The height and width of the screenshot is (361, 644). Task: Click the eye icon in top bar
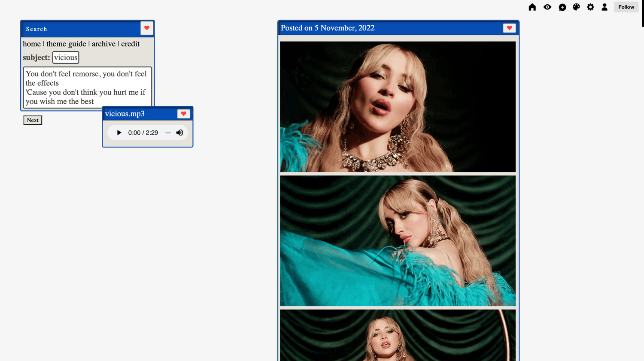click(547, 7)
